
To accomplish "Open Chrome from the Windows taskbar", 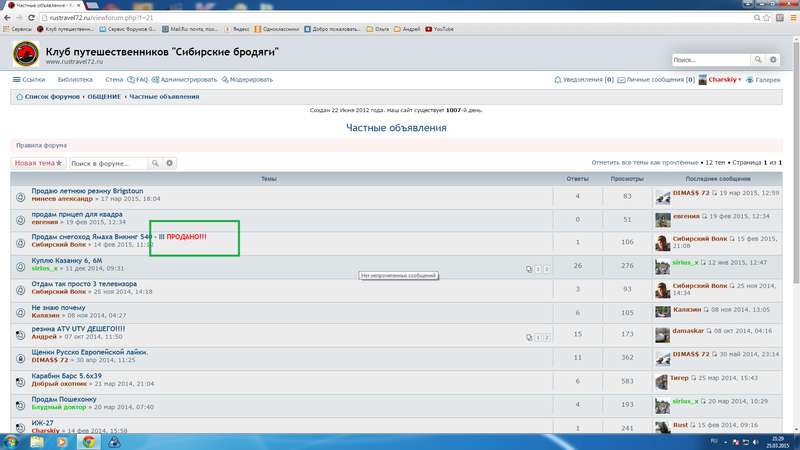I will pos(88,441).
